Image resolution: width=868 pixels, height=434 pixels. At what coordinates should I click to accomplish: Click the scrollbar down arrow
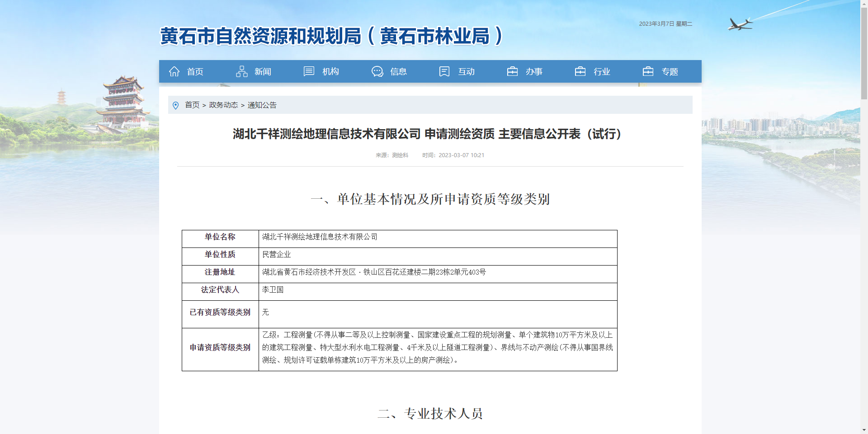point(864,430)
